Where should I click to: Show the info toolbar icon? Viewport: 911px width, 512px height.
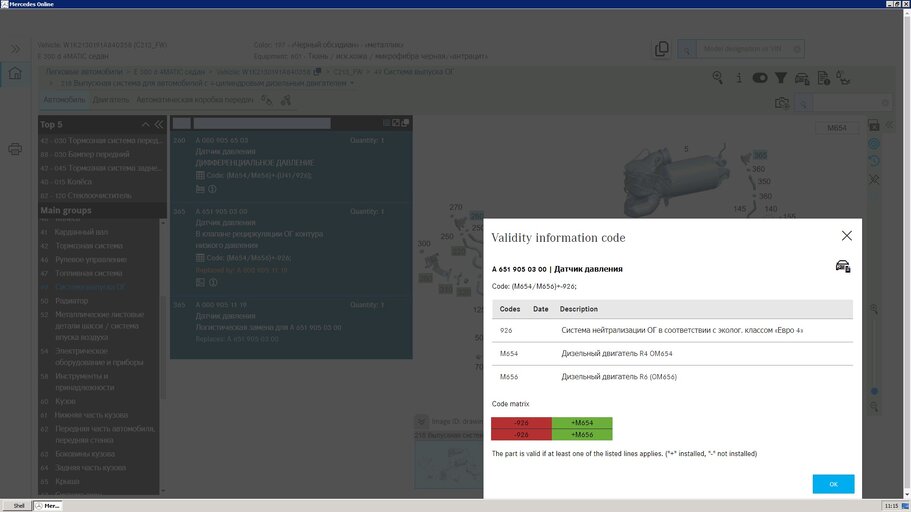pos(738,77)
